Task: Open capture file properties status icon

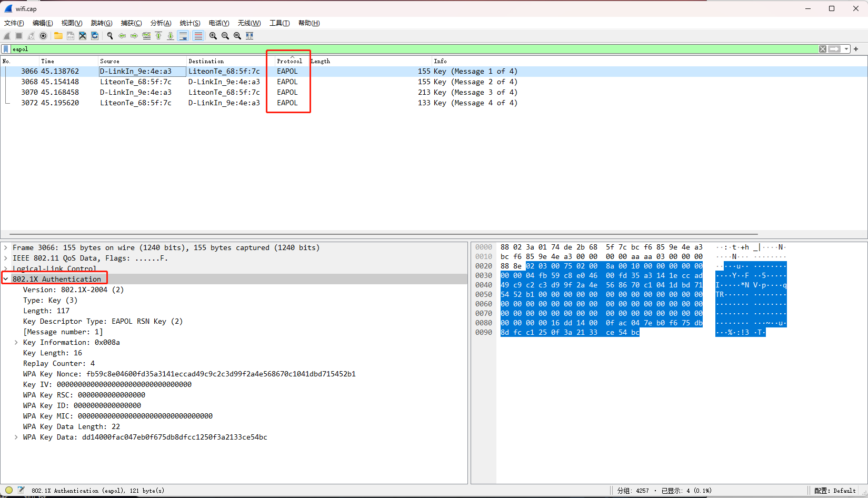Action: (21, 490)
